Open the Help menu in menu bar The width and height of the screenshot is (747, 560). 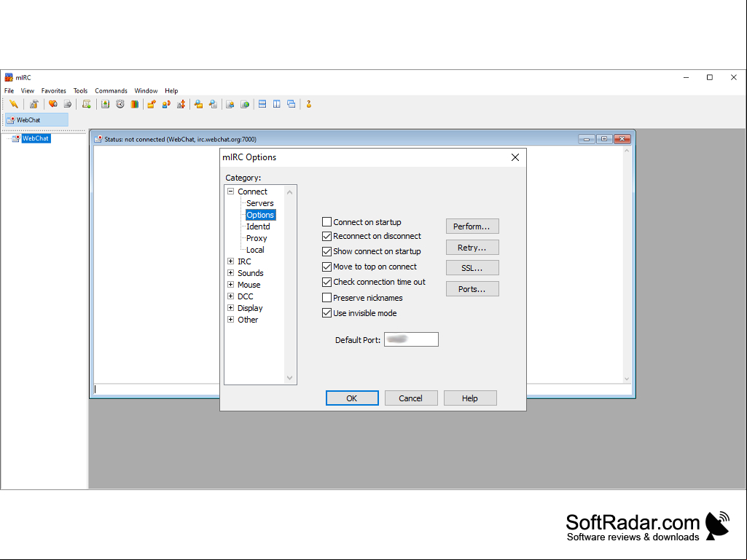coord(171,90)
